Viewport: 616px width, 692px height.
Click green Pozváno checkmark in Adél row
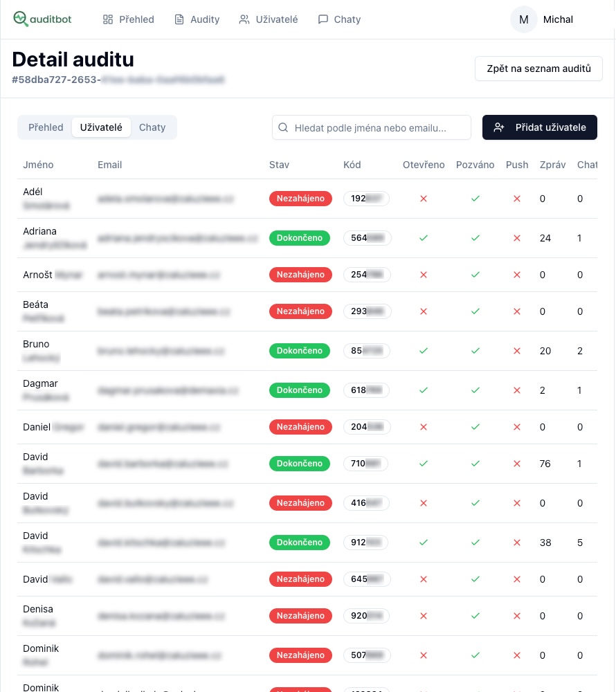475,199
